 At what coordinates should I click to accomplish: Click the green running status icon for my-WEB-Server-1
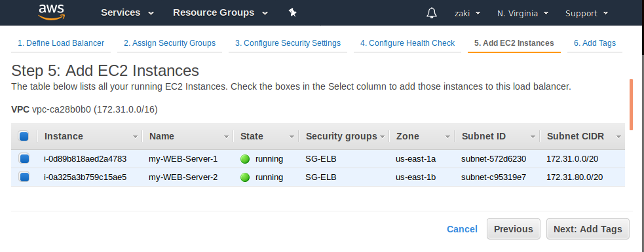245,159
